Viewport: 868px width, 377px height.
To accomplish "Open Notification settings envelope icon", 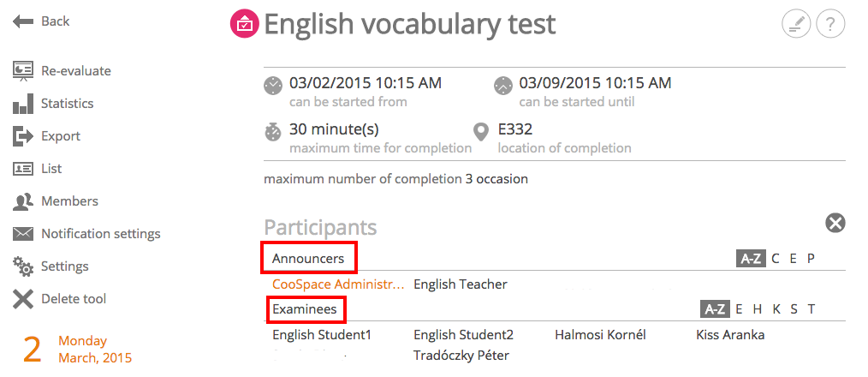I will (23, 234).
